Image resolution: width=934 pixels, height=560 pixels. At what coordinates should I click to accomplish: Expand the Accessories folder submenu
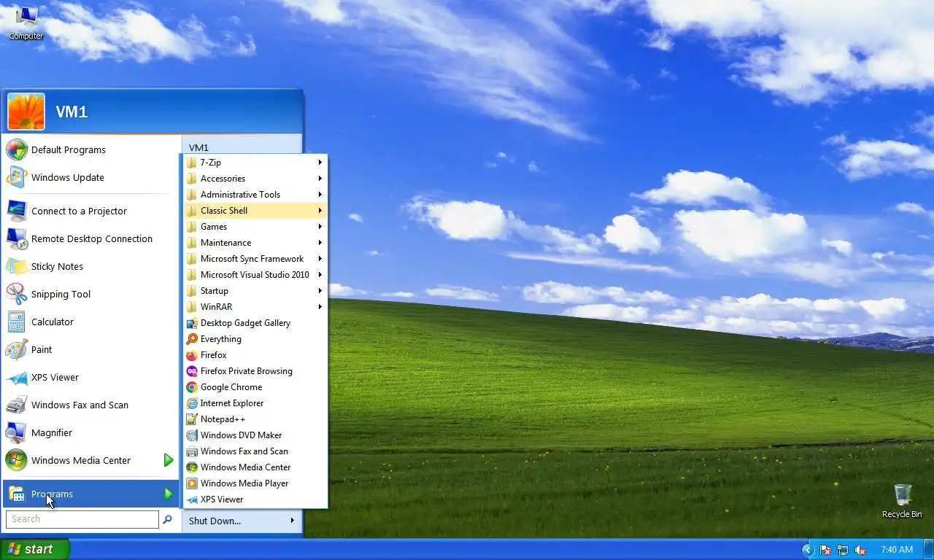pos(255,179)
